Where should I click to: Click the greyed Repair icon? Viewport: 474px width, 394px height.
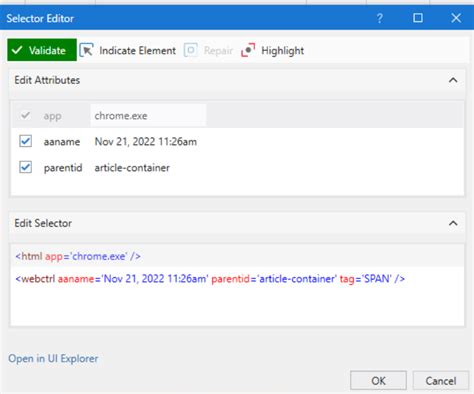[x=191, y=50]
